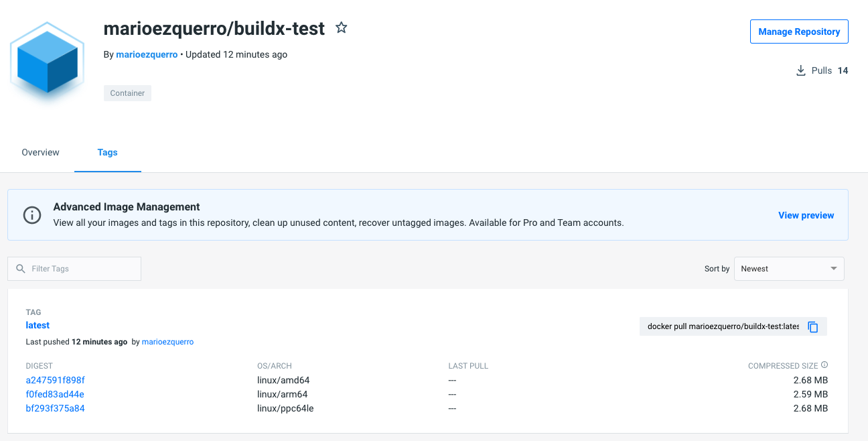
Task: Click the search magnifier in Filter Tags
Action: [21, 269]
